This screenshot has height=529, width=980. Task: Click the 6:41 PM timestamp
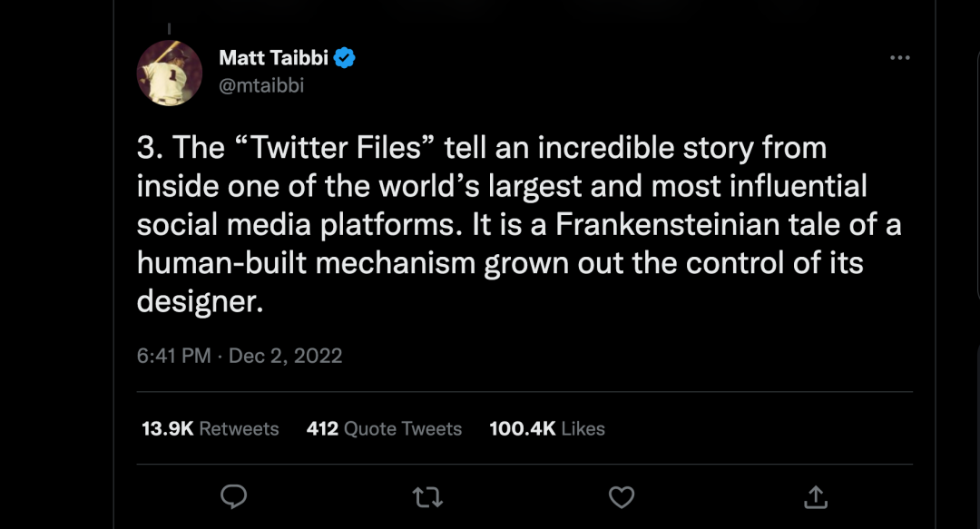pos(173,356)
